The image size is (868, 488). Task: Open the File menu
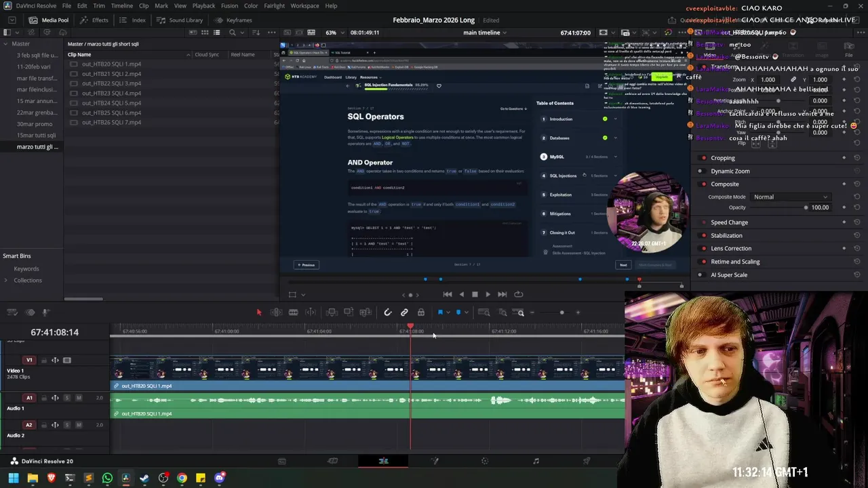coord(66,5)
